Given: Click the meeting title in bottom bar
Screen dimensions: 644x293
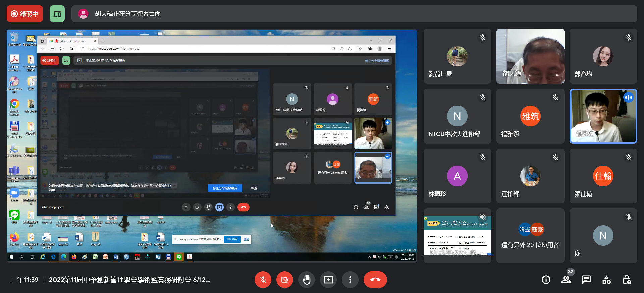Looking at the screenshot, I should tap(129, 280).
